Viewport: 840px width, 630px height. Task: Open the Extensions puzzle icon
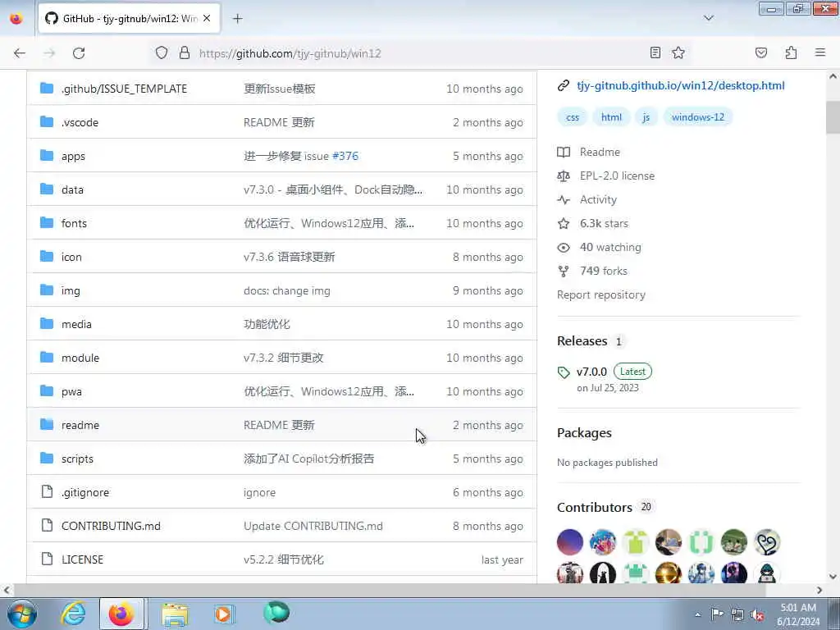pyautogui.click(x=791, y=52)
